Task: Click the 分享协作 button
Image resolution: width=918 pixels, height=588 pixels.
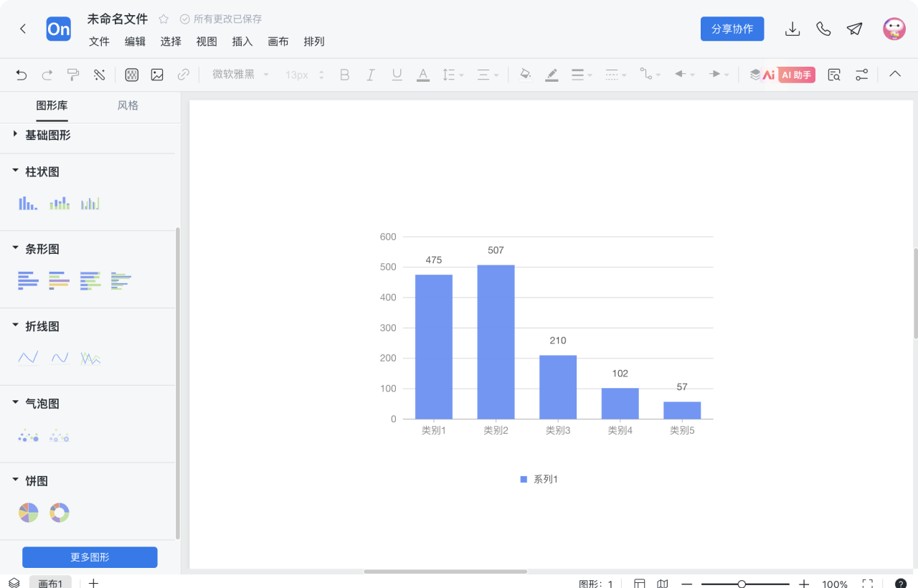Action: click(x=732, y=29)
